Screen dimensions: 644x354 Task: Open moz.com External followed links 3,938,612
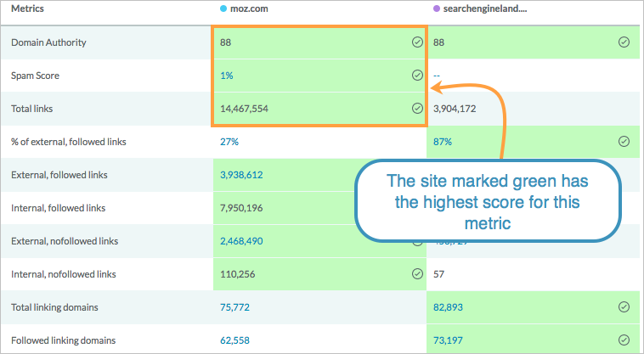click(241, 175)
